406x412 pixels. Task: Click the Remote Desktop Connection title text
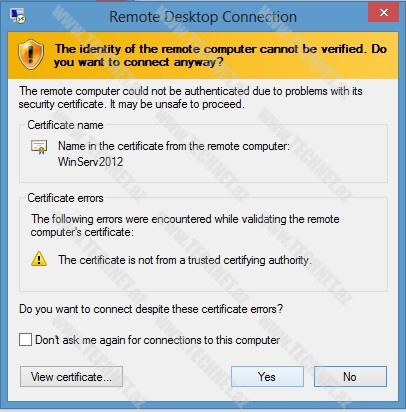(203, 17)
